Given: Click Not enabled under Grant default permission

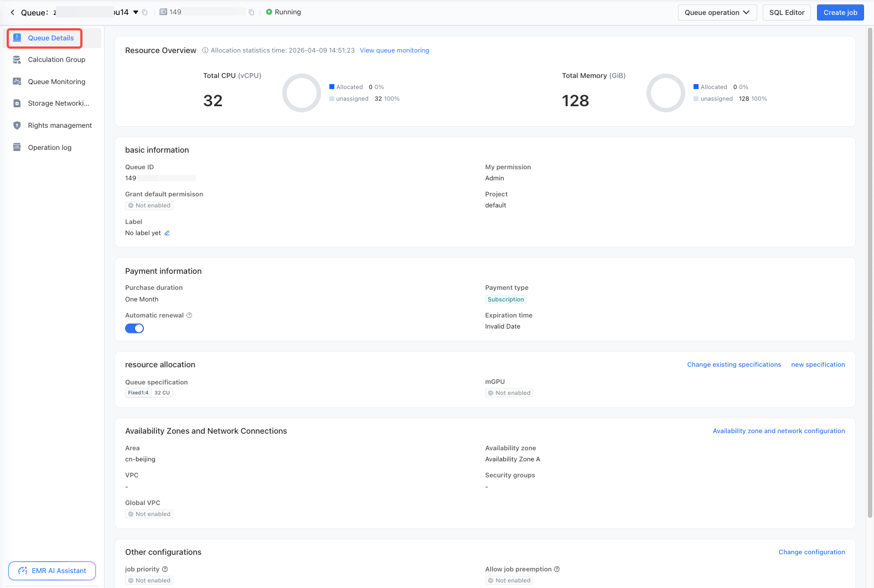Looking at the screenshot, I should 149,205.
